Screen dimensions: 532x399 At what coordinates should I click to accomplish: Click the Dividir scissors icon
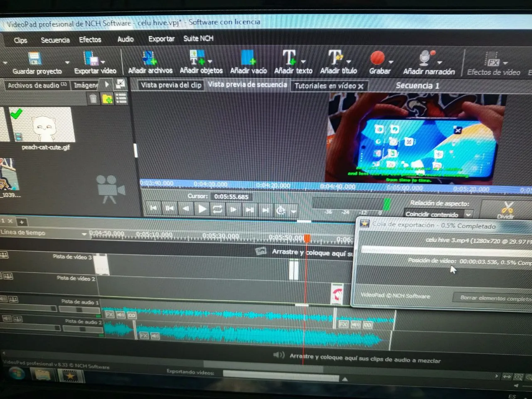pyautogui.click(x=507, y=207)
